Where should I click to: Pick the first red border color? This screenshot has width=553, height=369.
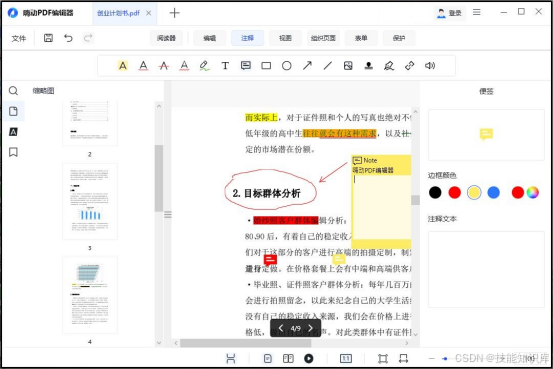tap(455, 193)
